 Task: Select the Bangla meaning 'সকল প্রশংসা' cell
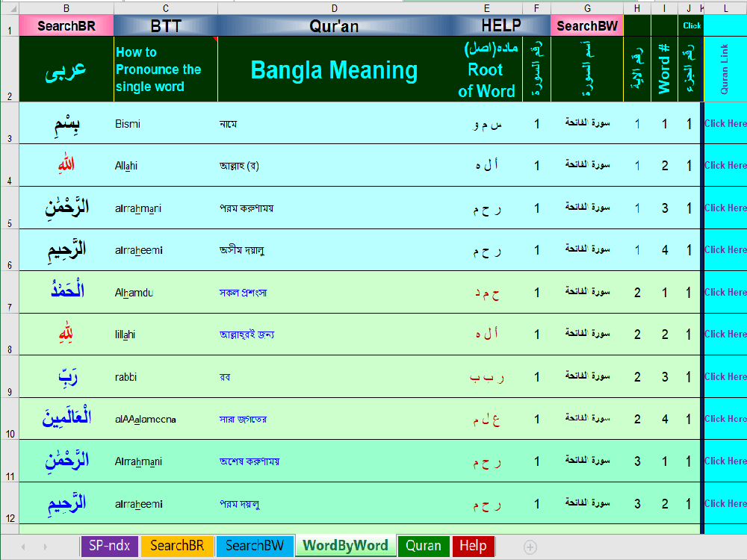click(x=334, y=292)
